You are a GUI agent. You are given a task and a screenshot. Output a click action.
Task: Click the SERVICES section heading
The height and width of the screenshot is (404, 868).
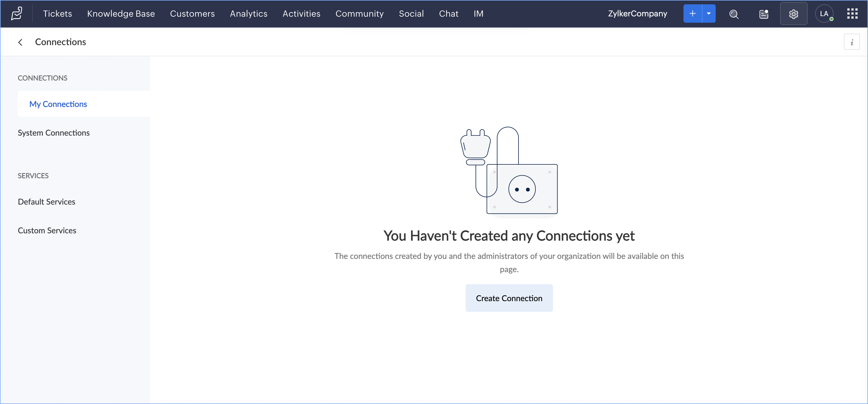click(x=33, y=176)
